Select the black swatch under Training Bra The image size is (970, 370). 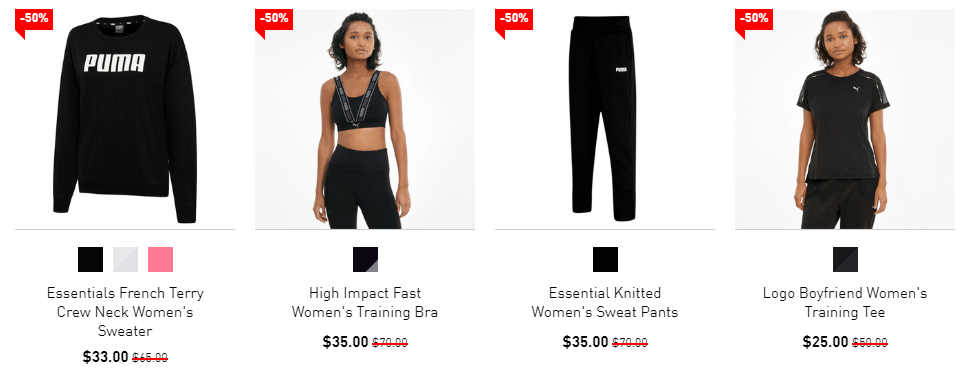[366, 259]
